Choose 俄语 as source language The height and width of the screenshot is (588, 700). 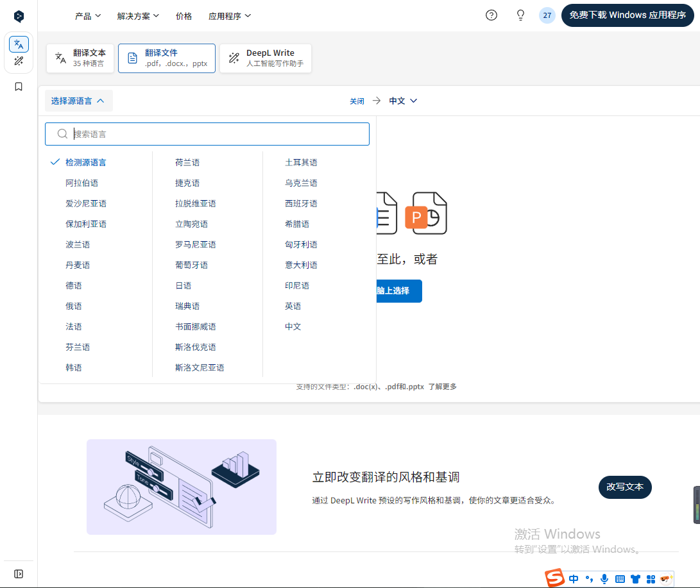tap(74, 306)
